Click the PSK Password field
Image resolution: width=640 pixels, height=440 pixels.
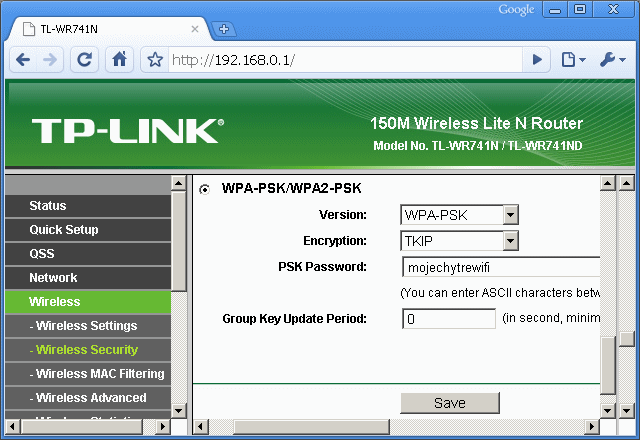tap(501, 267)
